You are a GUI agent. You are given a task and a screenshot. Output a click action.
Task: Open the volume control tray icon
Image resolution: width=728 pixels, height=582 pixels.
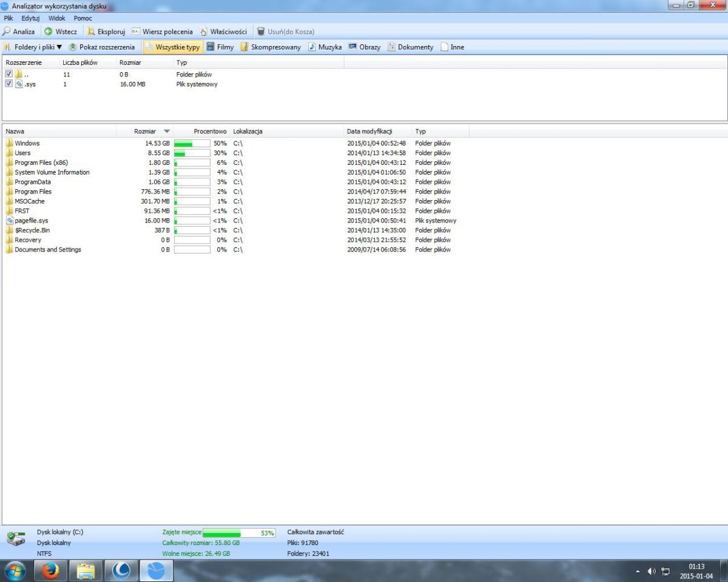click(652, 571)
